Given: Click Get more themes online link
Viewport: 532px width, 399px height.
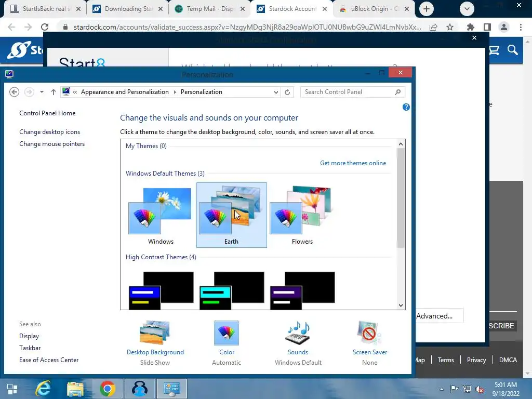Looking at the screenshot, I should (x=353, y=163).
